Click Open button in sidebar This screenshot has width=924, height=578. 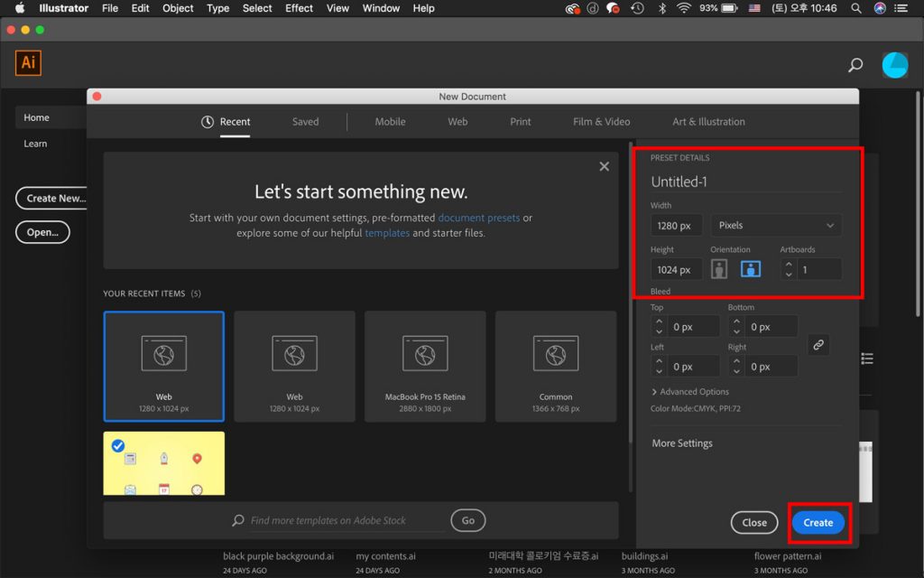[42, 232]
